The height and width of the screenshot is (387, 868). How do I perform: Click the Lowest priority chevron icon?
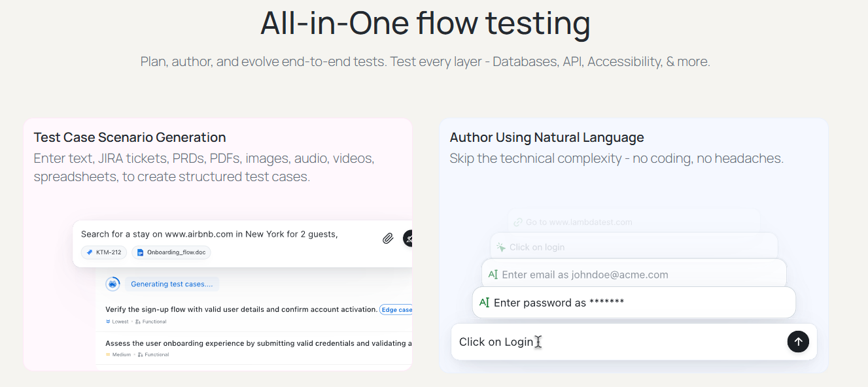coord(108,322)
